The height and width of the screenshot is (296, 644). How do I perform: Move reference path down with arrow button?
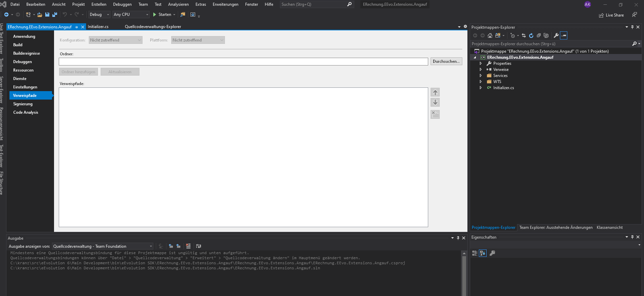(435, 102)
